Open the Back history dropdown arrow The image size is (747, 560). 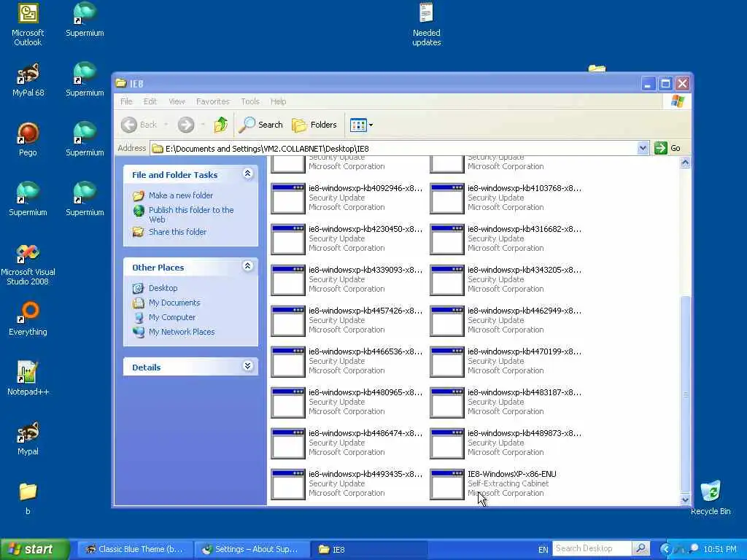click(166, 125)
